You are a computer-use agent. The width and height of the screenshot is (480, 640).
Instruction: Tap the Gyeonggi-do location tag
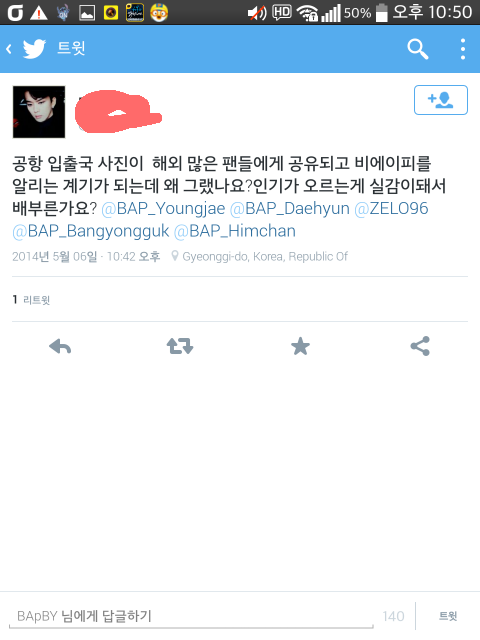coord(260,257)
